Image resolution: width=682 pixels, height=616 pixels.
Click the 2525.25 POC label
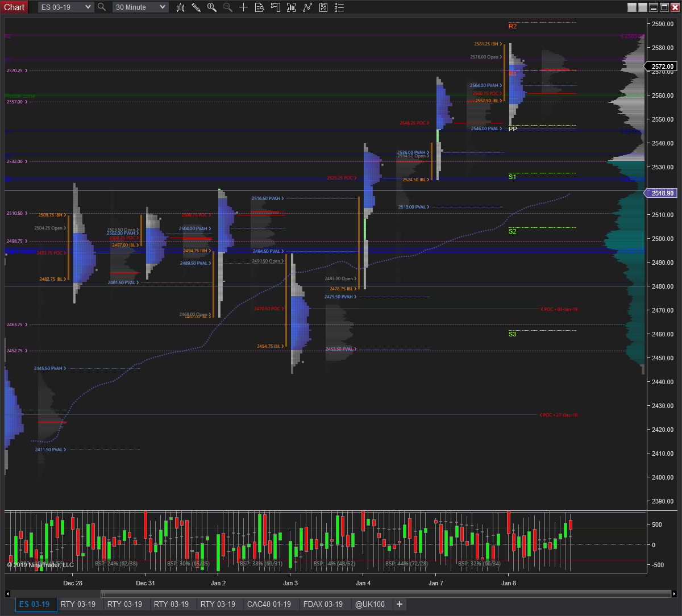[x=342, y=178]
